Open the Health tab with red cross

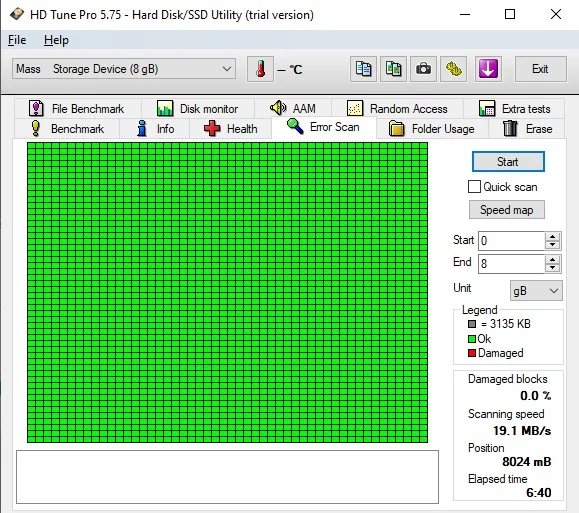tap(230, 129)
